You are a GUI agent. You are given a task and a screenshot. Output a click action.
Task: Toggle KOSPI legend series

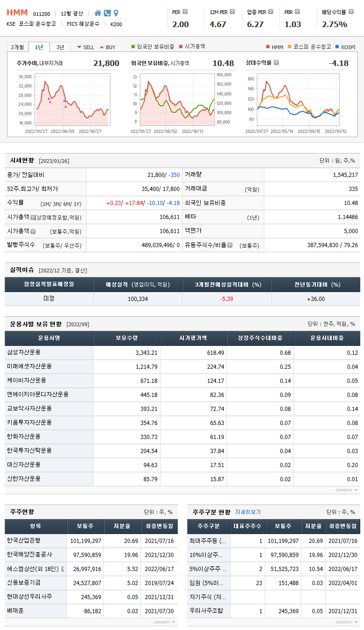[345, 47]
